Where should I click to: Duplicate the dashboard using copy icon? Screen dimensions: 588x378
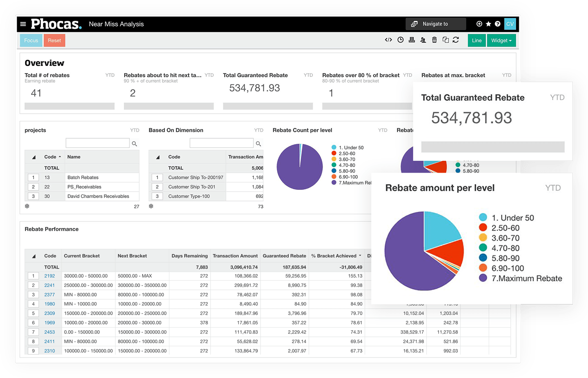445,40
